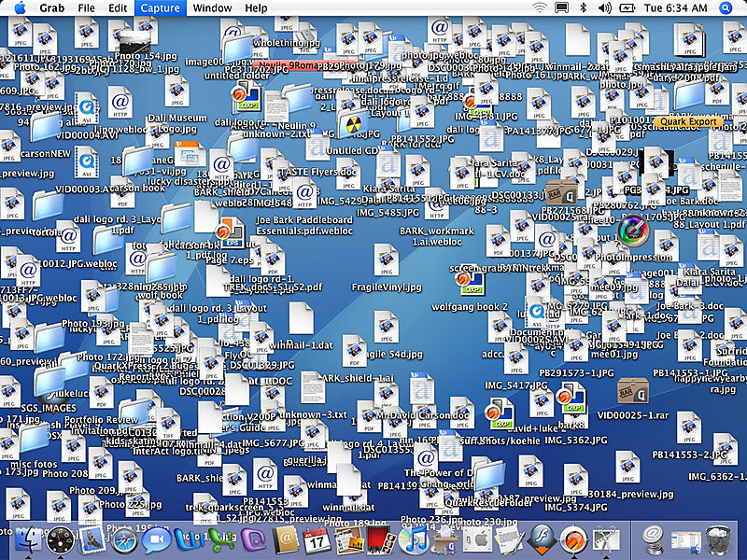The width and height of the screenshot is (747, 560).
Task: Click the volume icon in the menu bar
Action: pos(603,8)
